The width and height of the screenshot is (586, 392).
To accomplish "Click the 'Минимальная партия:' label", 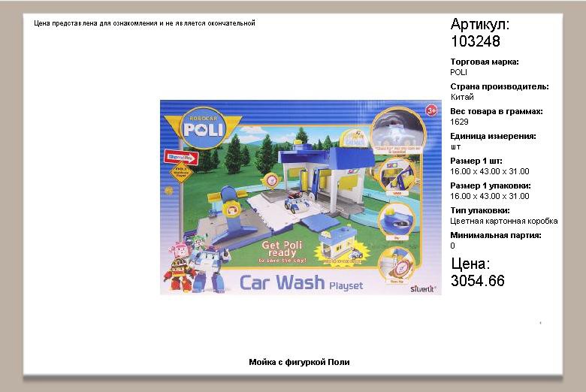I will pos(496,235).
